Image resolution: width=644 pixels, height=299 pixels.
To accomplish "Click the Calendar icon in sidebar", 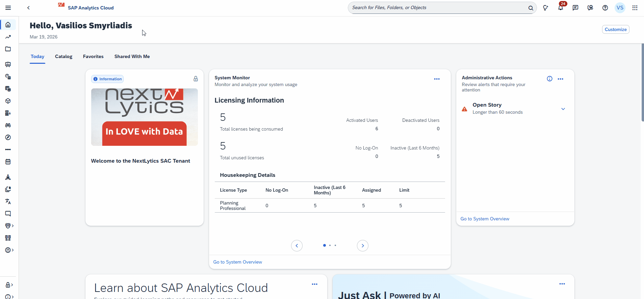I will (8, 162).
